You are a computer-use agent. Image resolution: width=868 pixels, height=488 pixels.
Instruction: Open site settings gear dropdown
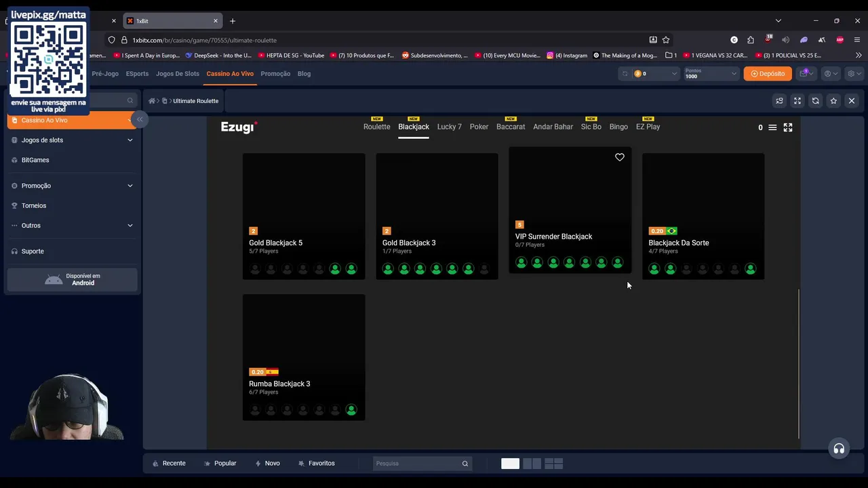[x=854, y=73]
